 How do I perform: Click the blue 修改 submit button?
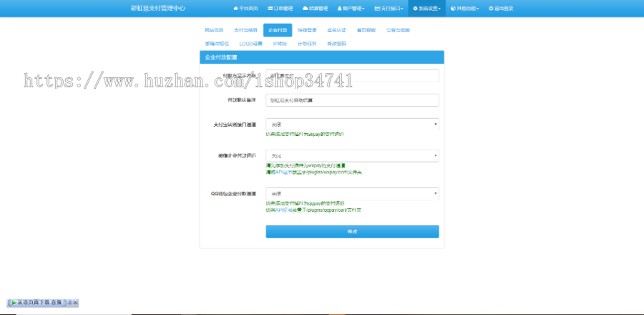pos(351,231)
